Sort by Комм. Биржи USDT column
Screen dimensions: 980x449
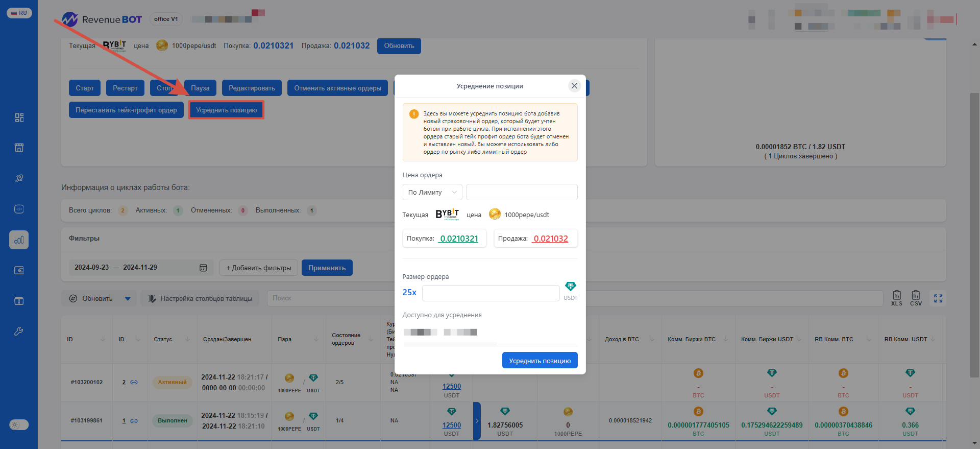799,339
